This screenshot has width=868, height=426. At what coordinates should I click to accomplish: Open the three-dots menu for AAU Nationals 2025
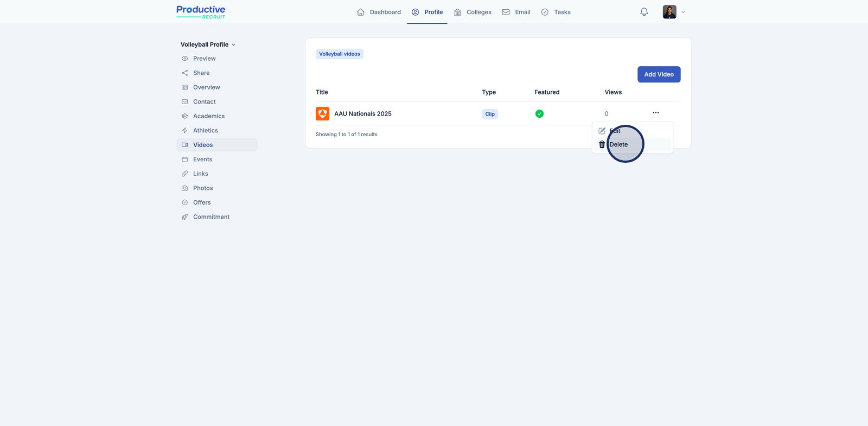655,113
